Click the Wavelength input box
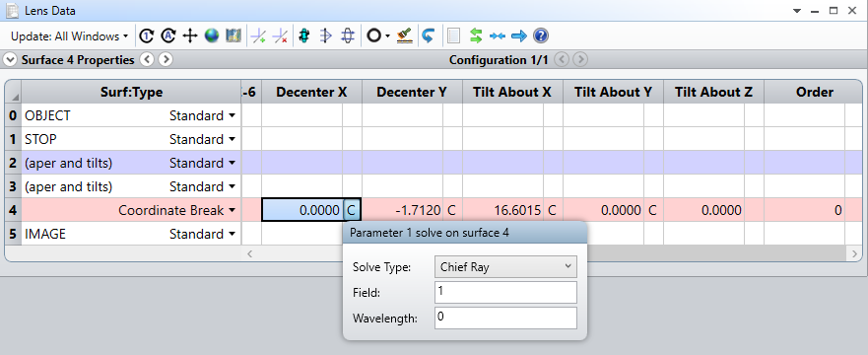Screen dimensions: 868x355 pyautogui.click(x=505, y=318)
